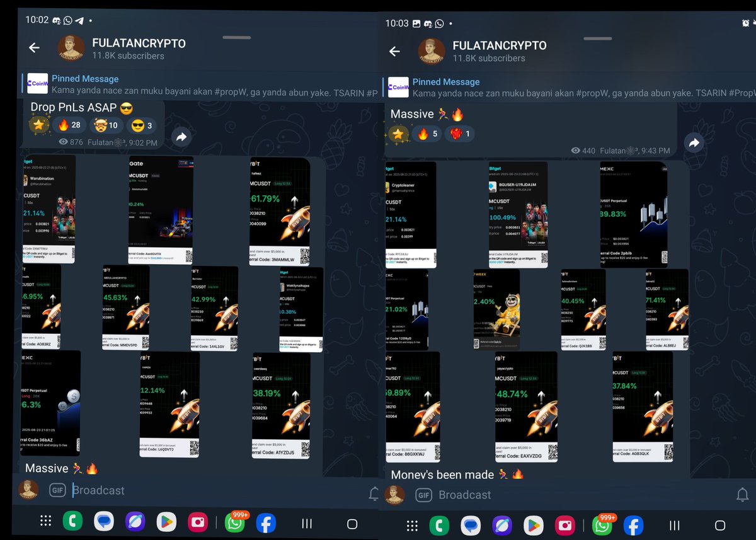Open the WEEX 2.40% PnL image
Screen dimensions: 756x540
click(496, 310)
